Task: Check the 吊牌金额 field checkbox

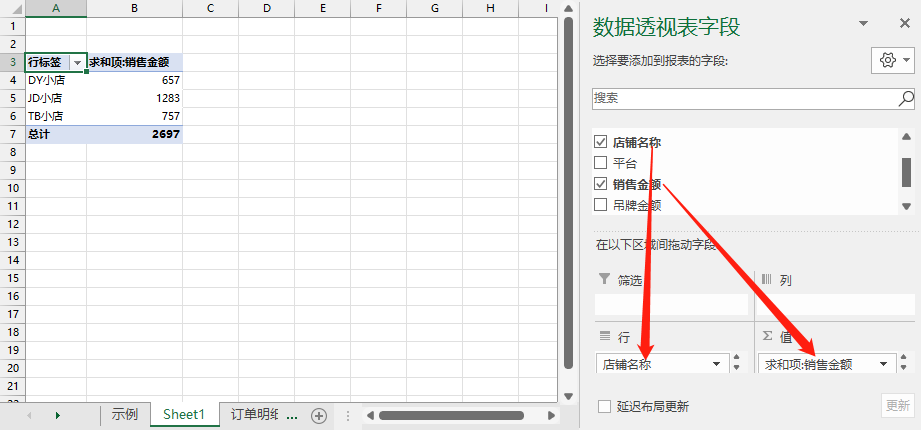Action: 600,204
